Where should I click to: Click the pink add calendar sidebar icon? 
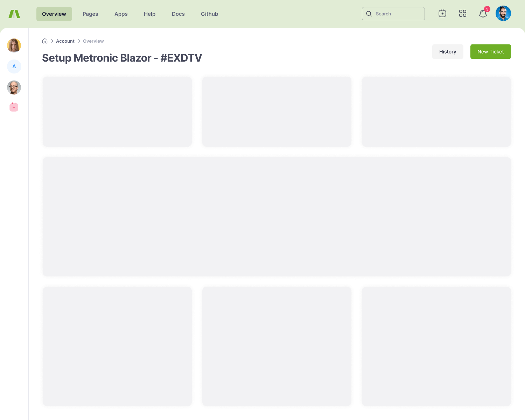tap(14, 107)
